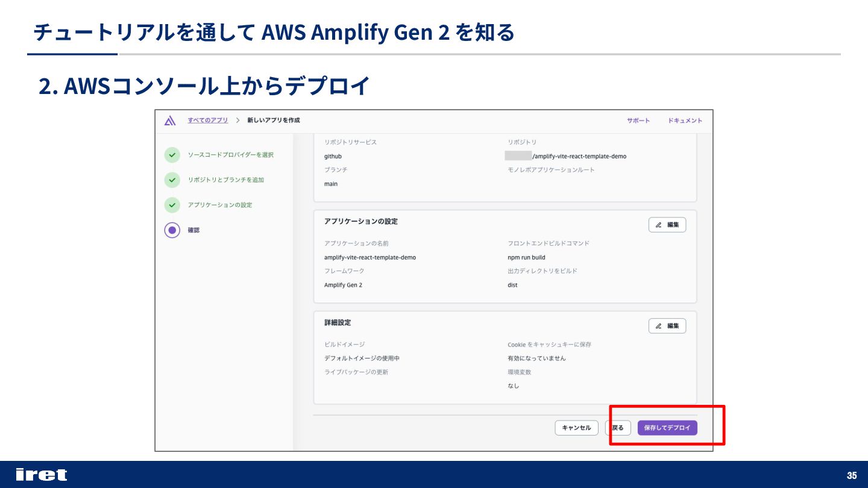
Task: Click the キャンセル button
Action: (577, 428)
